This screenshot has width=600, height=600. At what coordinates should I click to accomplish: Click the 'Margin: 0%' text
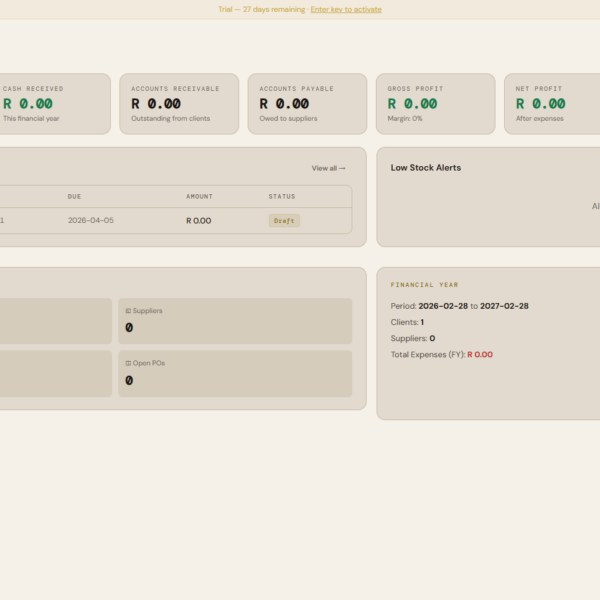[405, 119]
